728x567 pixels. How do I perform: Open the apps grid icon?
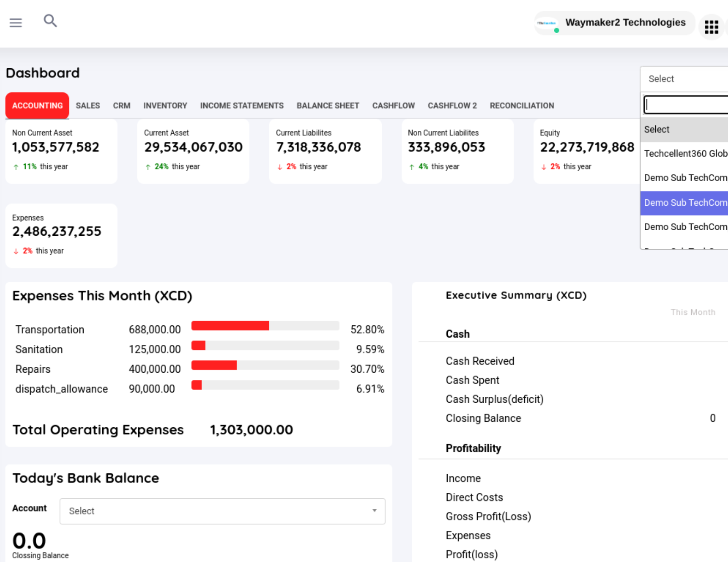[711, 27]
